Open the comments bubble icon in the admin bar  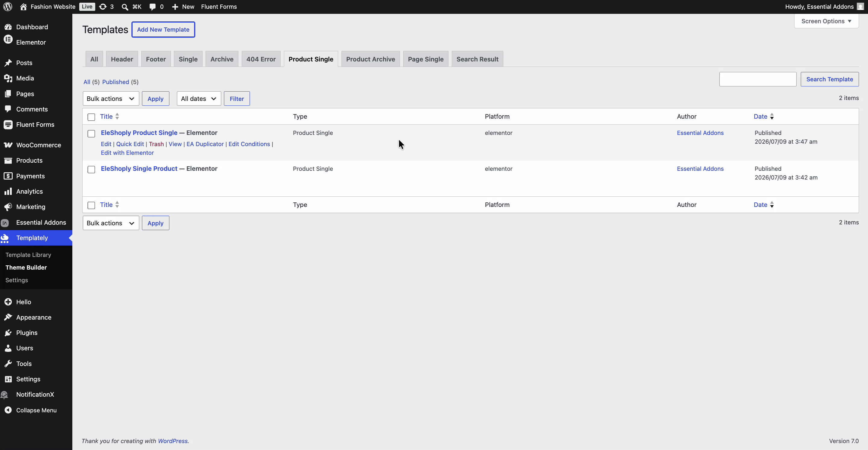152,7
